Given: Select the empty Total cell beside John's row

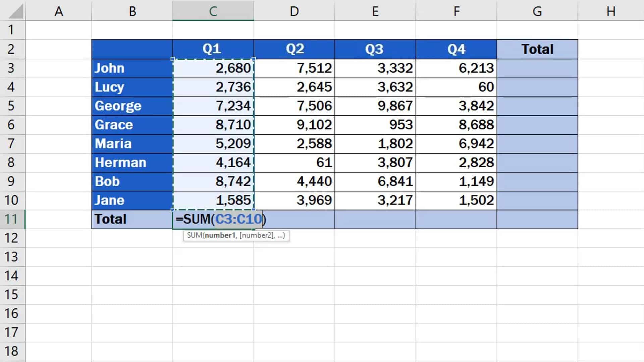Looking at the screenshot, I should click(537, 68).
